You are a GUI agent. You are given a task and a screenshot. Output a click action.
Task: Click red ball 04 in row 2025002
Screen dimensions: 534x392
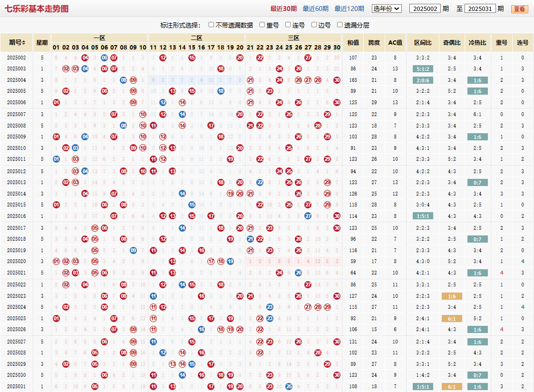pos(85,58)
